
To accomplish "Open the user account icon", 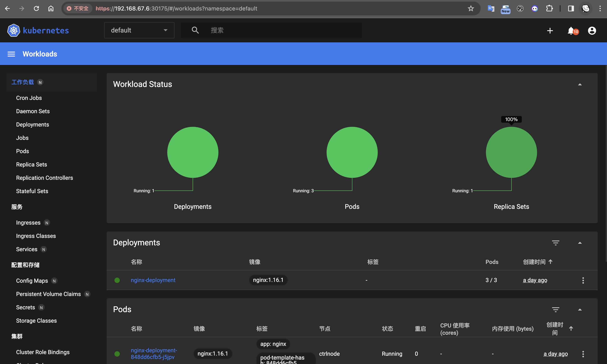I will coord(592,31).
